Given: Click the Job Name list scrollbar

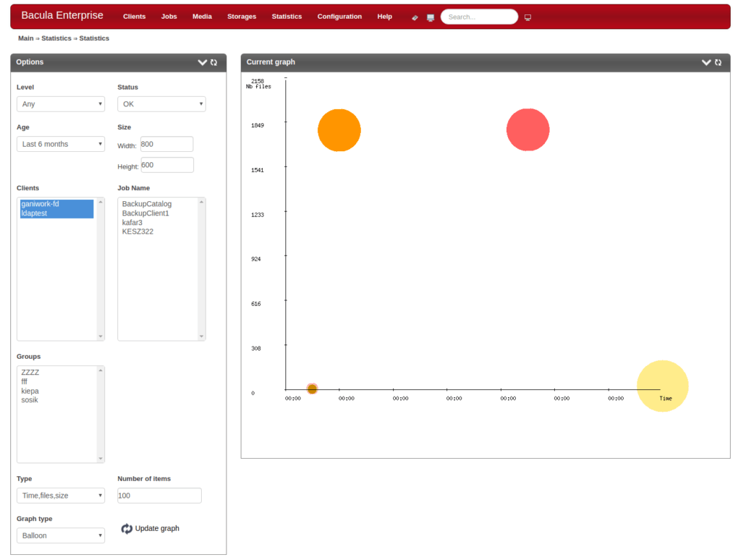Looking at the screenshot, I should tap(203, 268).
